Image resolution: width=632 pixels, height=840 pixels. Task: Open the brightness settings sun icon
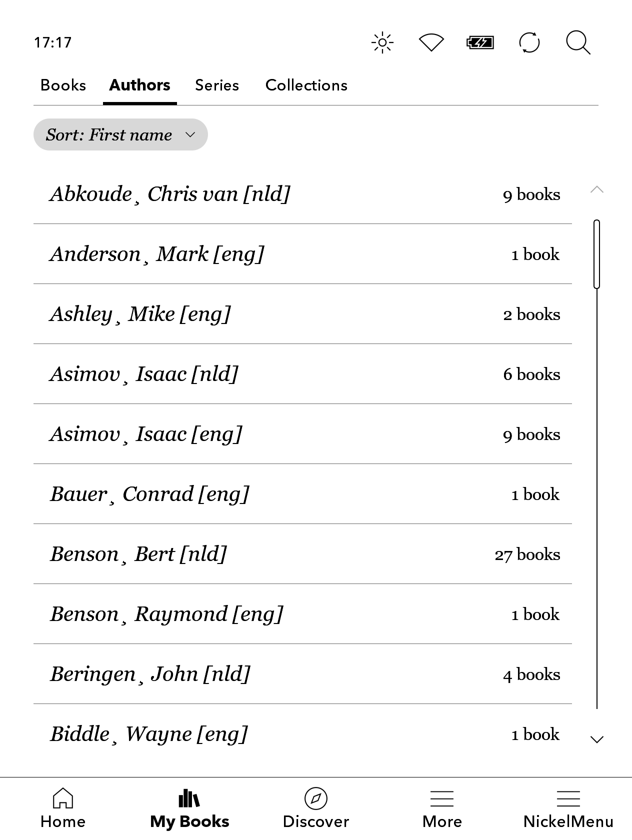point(382,42)
